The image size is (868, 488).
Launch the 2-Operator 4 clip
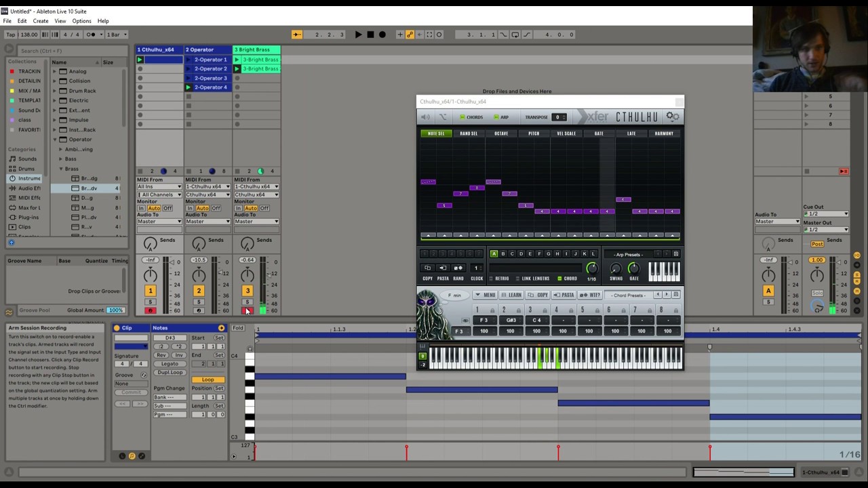188,87
